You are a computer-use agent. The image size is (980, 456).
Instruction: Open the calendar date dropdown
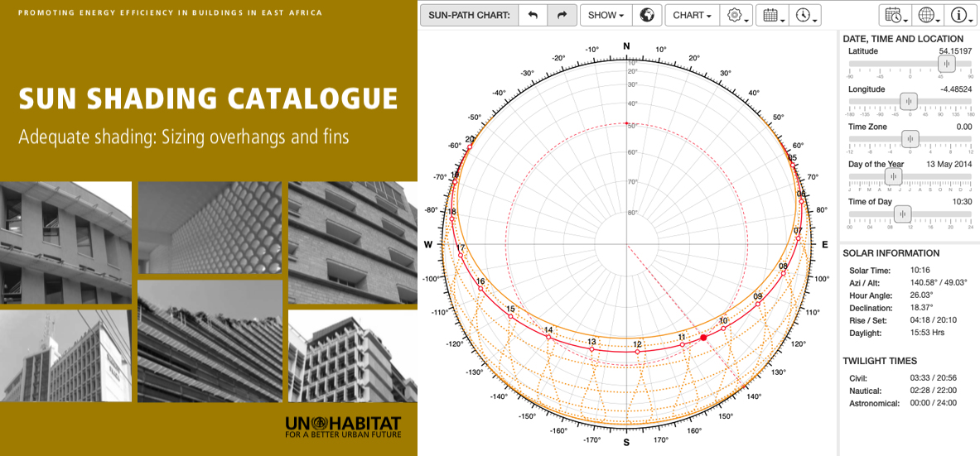tap(772, 16)
